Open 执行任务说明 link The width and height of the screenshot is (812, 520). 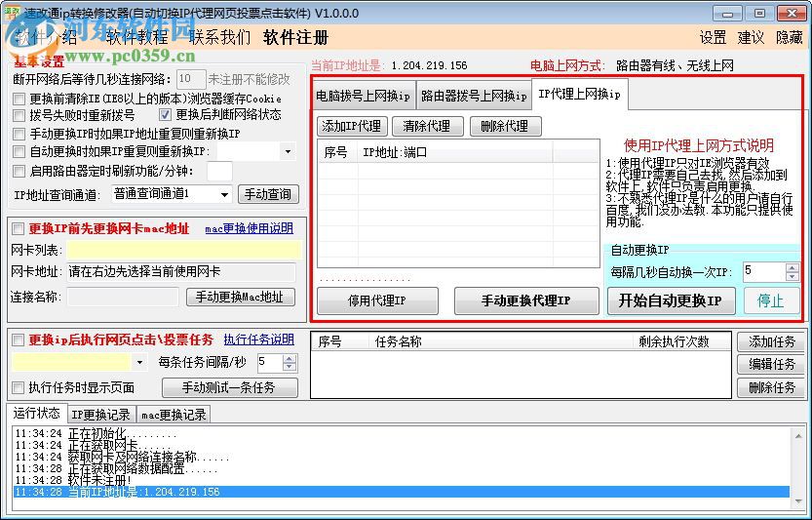259,340
